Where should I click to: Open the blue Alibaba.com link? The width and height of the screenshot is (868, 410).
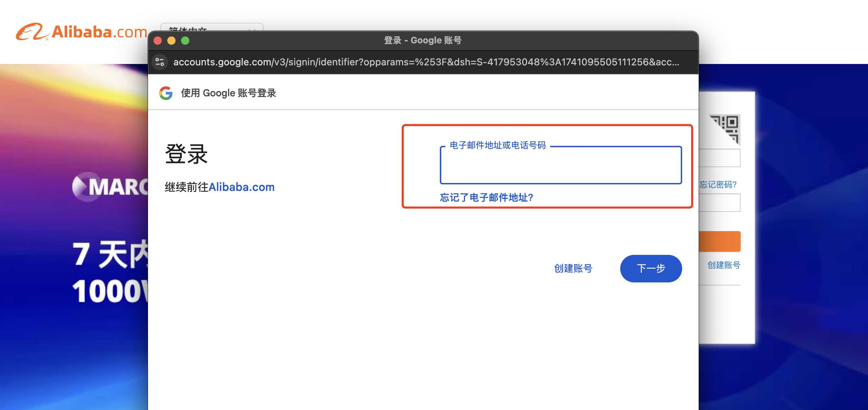click(241, 187)
